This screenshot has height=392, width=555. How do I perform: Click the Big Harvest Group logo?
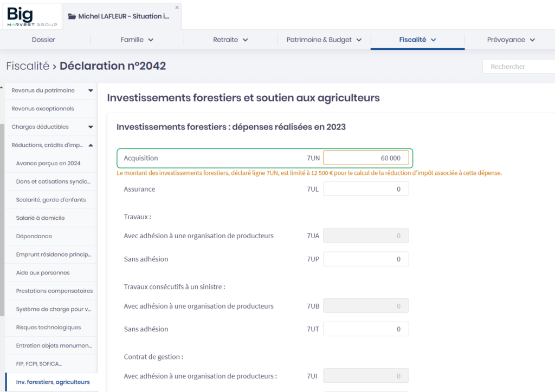(32, 16)
